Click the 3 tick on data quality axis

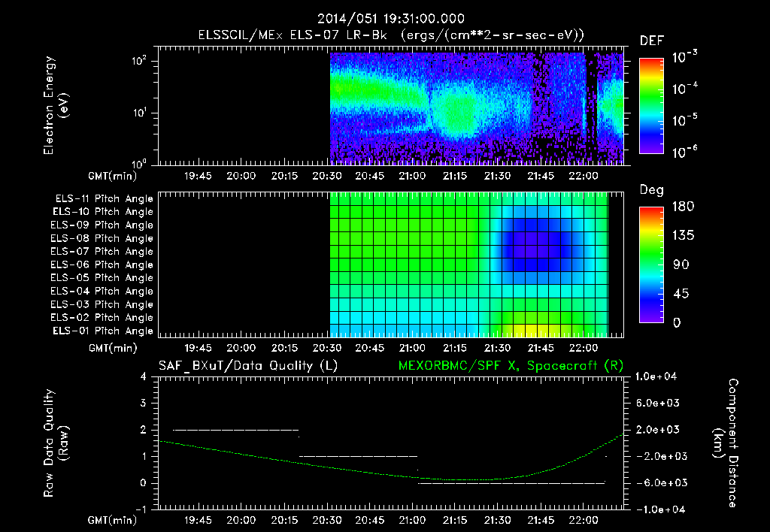[x=143, y=404]
